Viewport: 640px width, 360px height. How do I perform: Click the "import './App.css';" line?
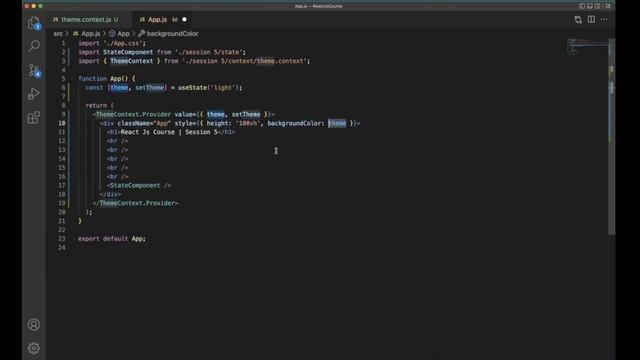point(112,43)
